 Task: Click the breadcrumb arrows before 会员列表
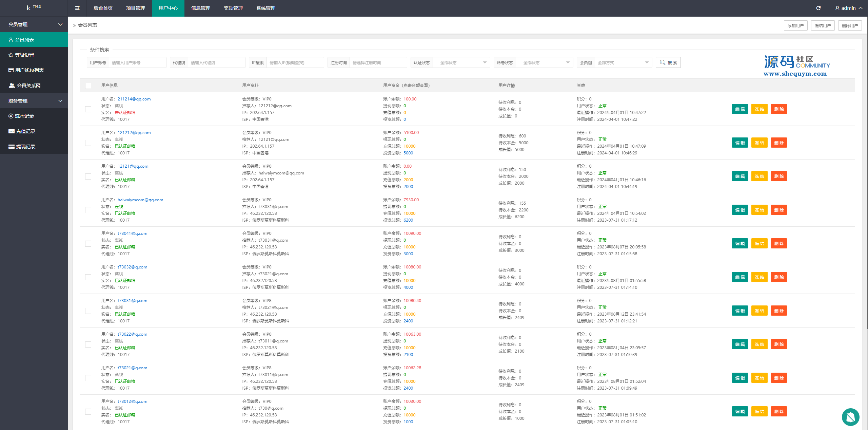pos(75,25)
